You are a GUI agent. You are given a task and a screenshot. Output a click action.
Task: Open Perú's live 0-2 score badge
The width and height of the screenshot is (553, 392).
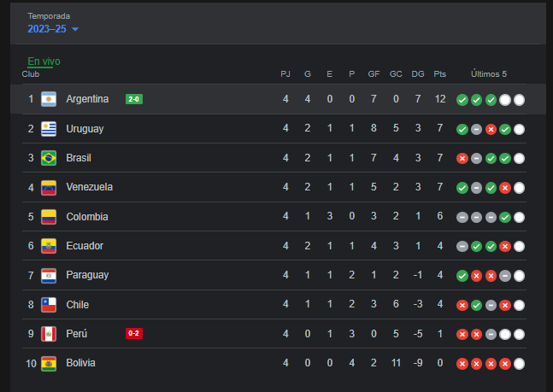click(134, 333)
